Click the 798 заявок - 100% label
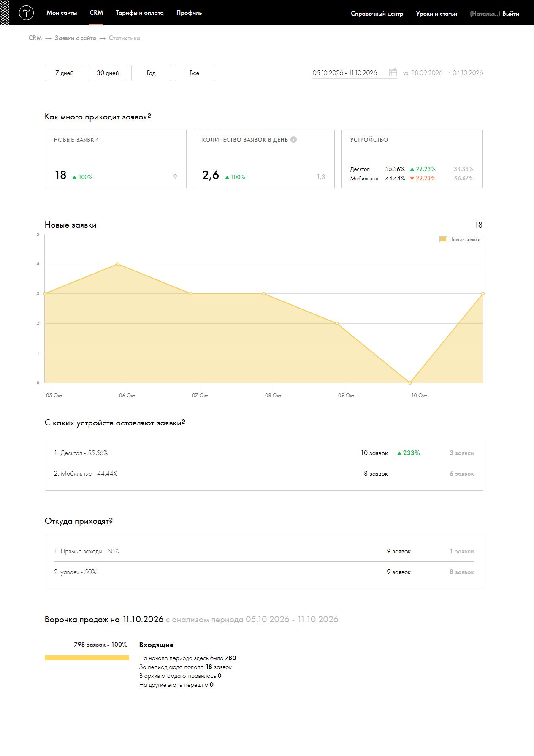The image size is (534, 756). click(100, 645)
